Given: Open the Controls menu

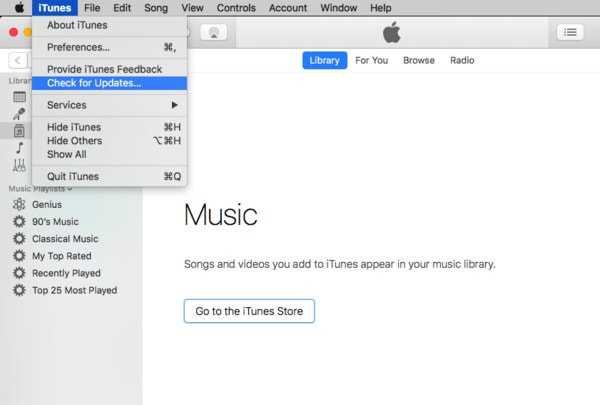Looking at the screenshot, I should click(236, 8).
